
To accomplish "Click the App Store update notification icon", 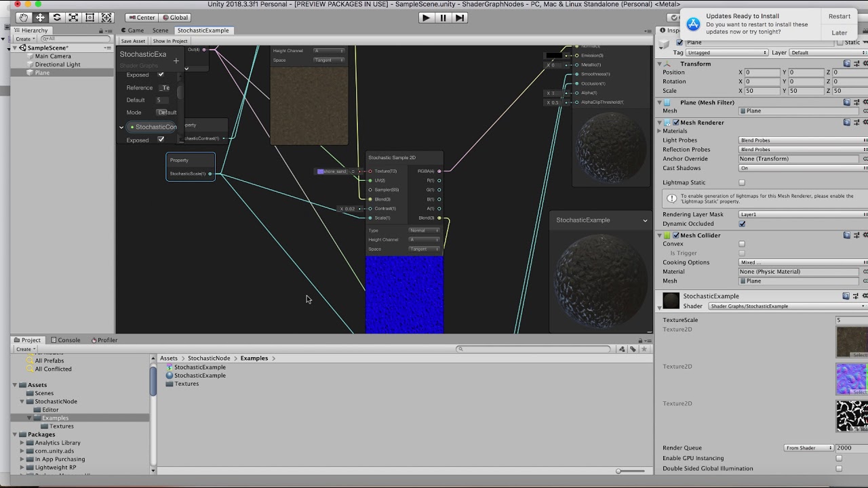I will coord(693,24).
